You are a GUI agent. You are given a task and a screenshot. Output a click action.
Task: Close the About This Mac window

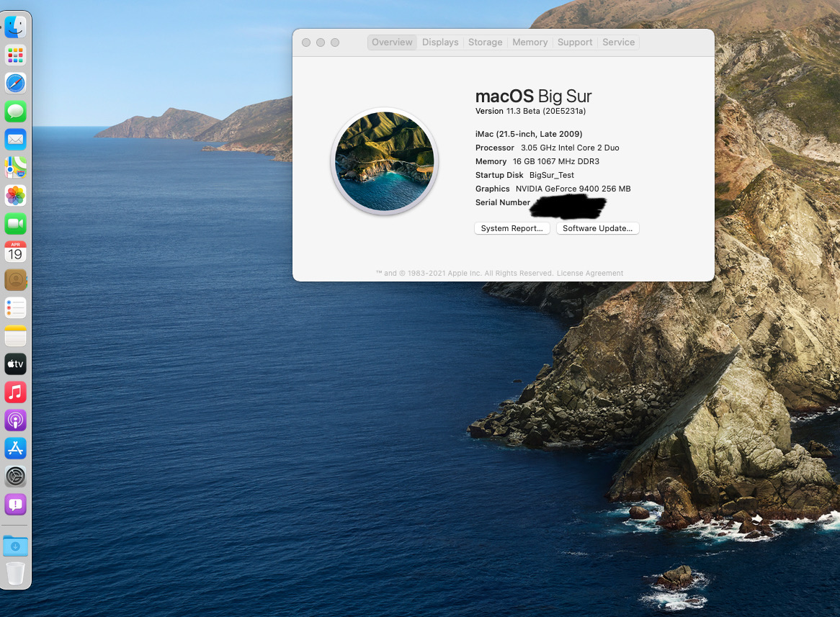[x=306, y=42]
